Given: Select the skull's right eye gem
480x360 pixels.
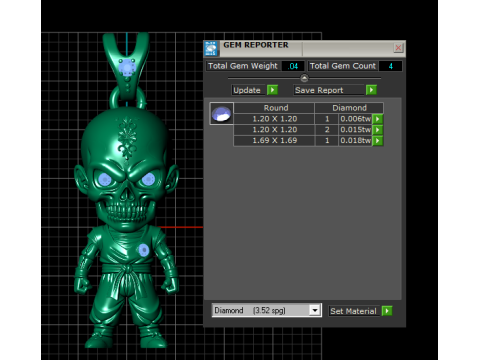Looking at the screenshot, I should point(149,179).
